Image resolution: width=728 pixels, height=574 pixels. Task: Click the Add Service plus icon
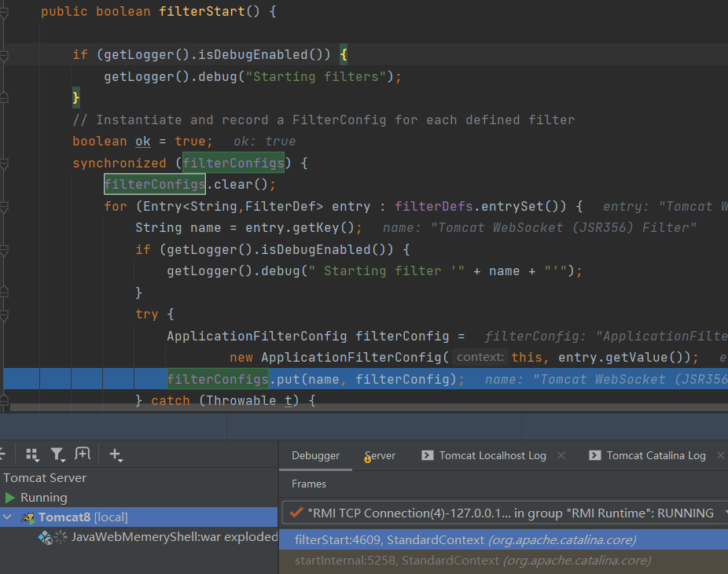tap(115, 454)
